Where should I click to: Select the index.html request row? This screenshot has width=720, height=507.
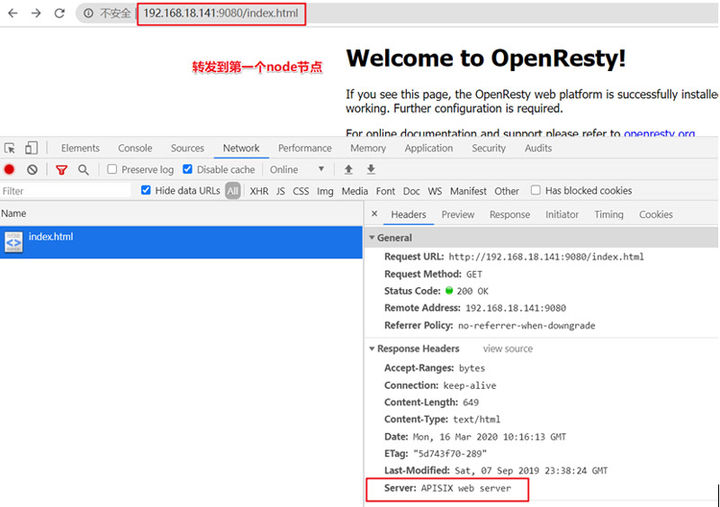181,242
